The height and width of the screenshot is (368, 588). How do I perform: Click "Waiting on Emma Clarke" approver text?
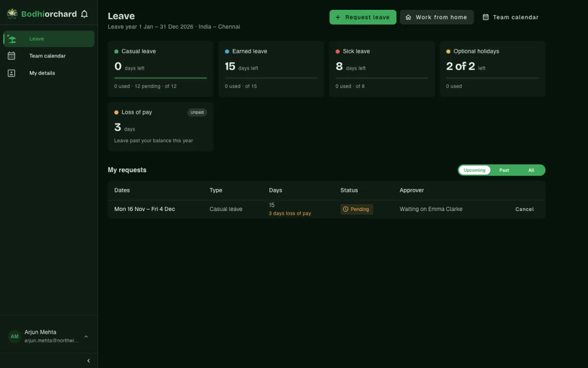(431, 210)
